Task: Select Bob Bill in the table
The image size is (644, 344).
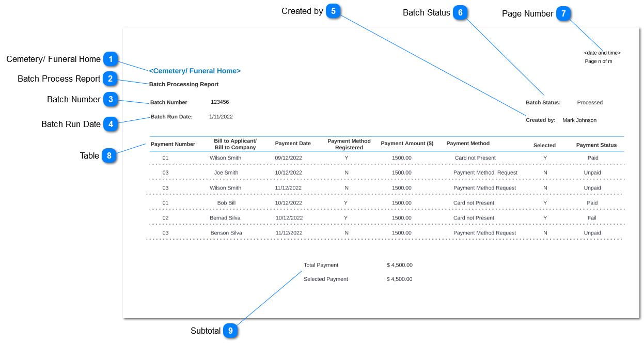Action: [x=226, y=203]
